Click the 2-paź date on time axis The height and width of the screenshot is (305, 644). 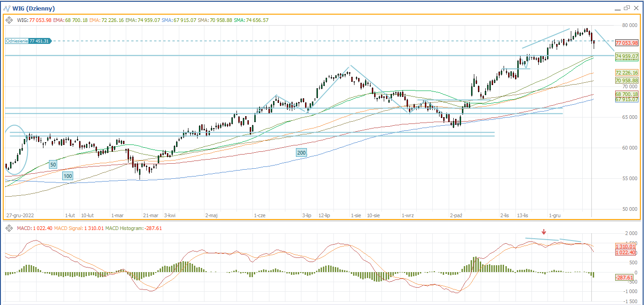point(456,215)
